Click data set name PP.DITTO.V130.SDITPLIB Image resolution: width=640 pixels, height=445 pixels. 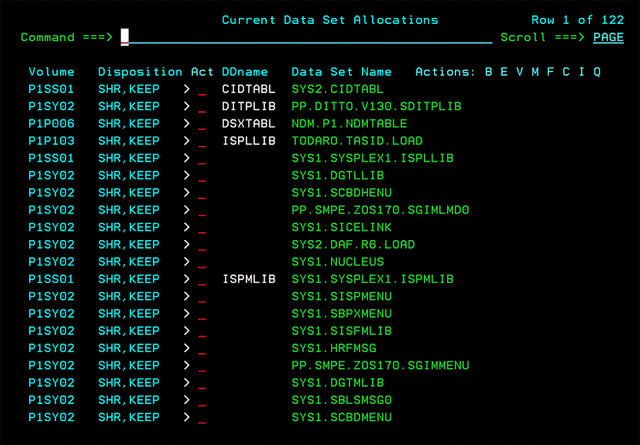376,106
